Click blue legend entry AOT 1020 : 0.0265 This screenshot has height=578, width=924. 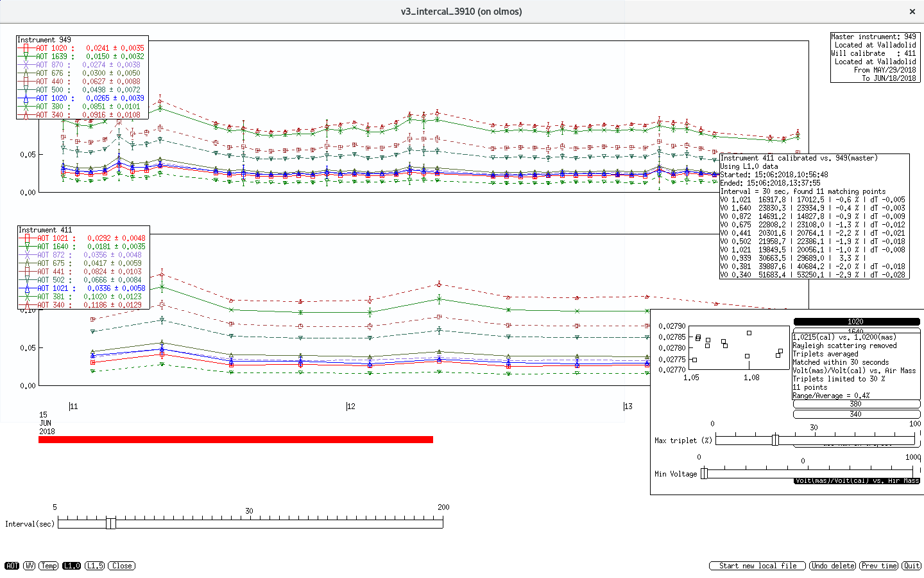pos(82,98)
